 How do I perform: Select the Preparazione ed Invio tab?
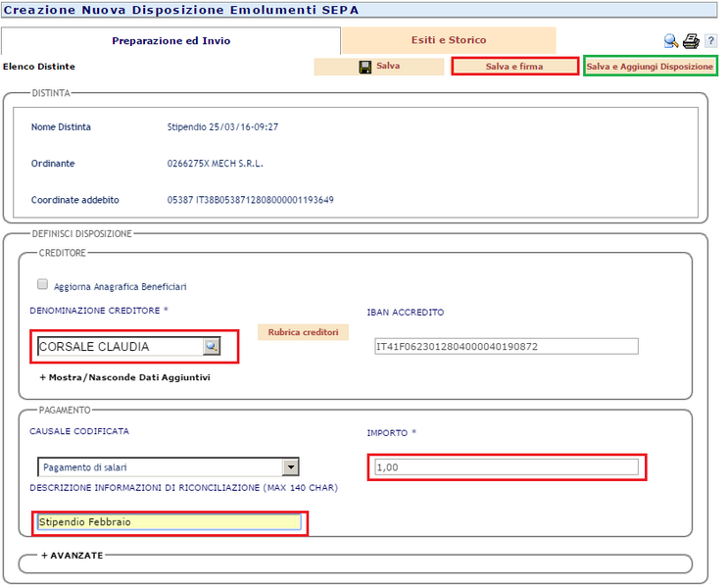[171, 41]
